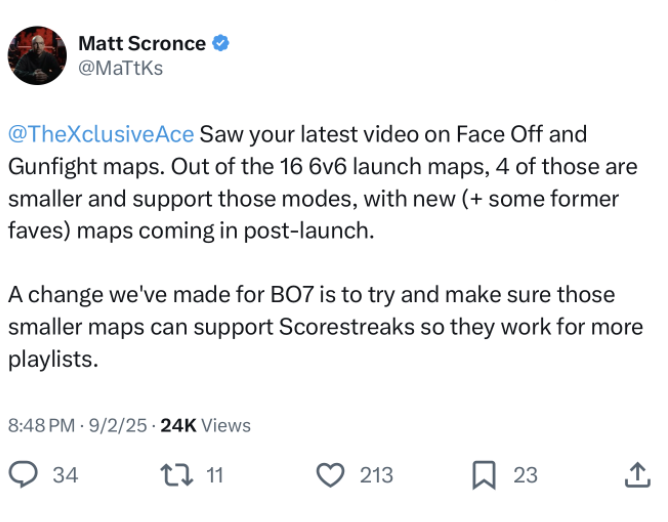
Task: Follow the @TheXclusiveAce mention link
Action: pyautogui.click(x=101, y=134)
